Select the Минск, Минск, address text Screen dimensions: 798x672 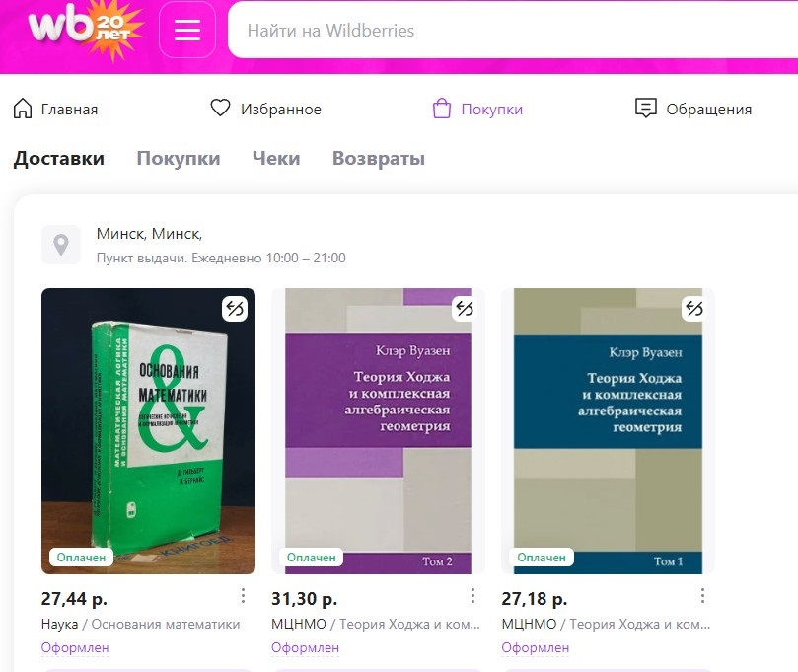[x=150, y=234]
